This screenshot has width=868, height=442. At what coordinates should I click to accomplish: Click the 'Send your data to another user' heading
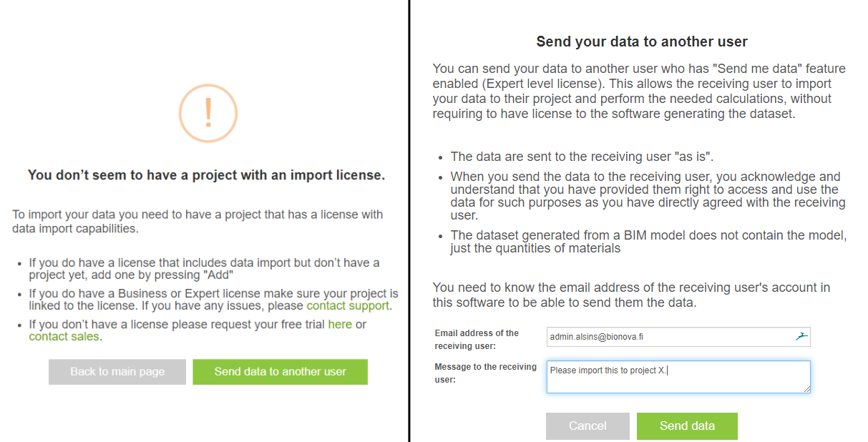[642, 41]
